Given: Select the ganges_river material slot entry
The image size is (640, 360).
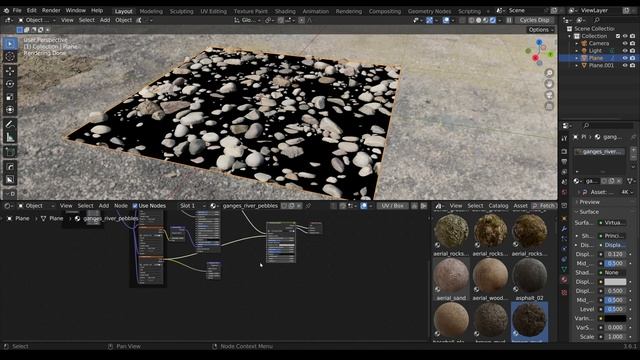Looking at the screenshot, I should tap(600, 151).
